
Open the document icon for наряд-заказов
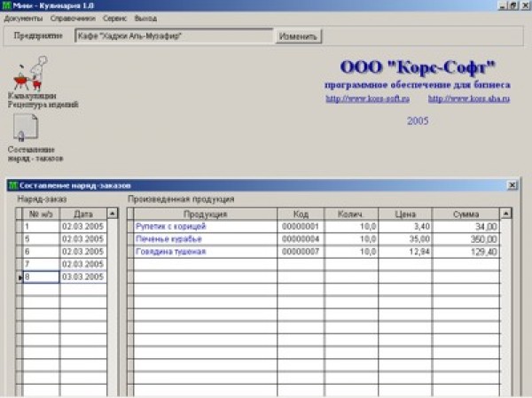(x=26, y=128)
